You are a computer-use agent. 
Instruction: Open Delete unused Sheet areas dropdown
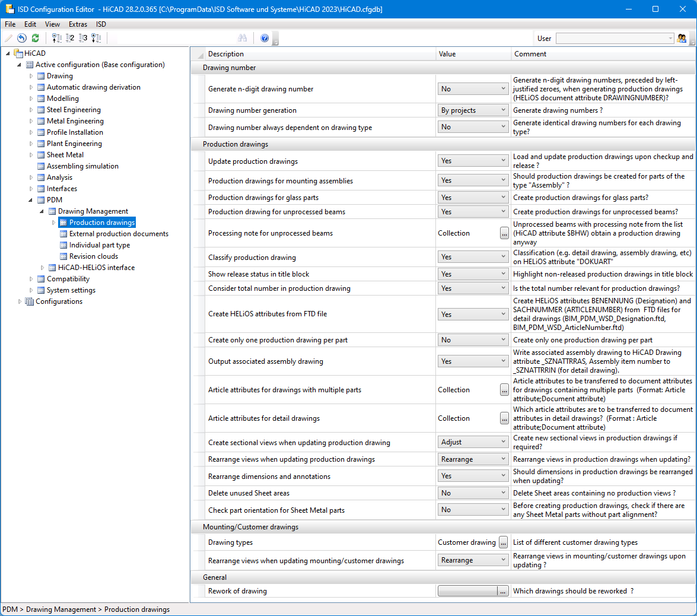(473, 493)
